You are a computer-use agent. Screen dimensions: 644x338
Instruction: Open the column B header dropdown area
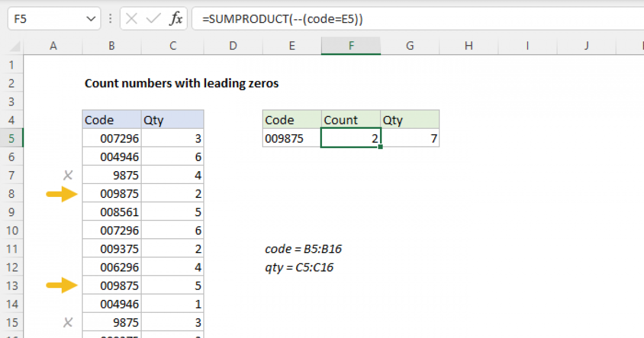tap(112, 46)
